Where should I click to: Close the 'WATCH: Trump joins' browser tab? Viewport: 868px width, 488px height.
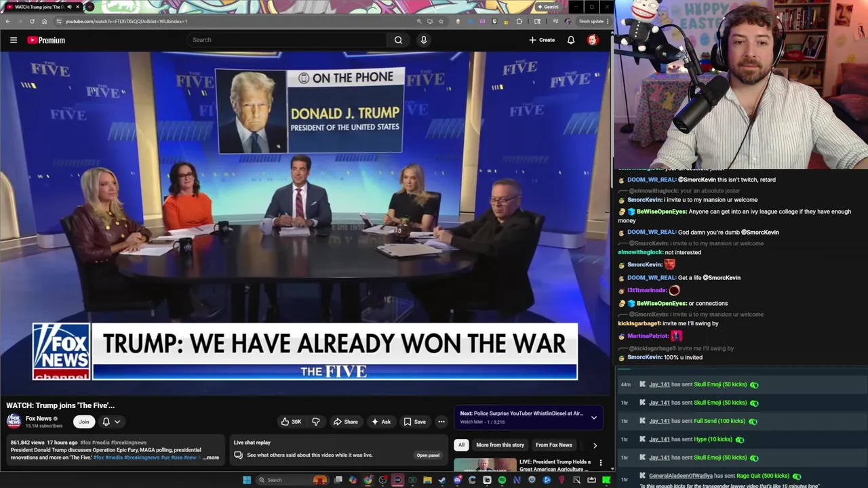point(77,7)
